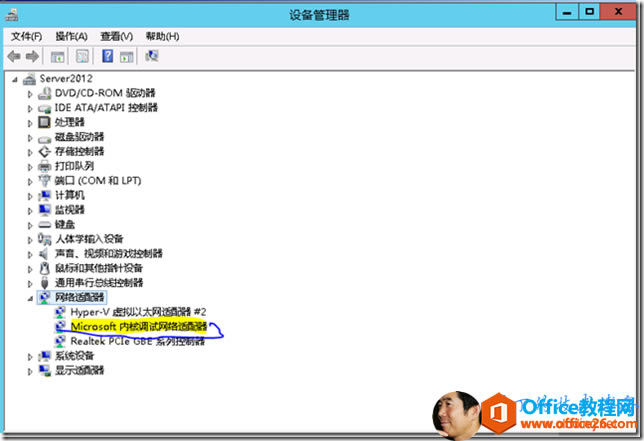
Task: Click the action pane toolbar button beside Help
Action: (x=126, y=57)
